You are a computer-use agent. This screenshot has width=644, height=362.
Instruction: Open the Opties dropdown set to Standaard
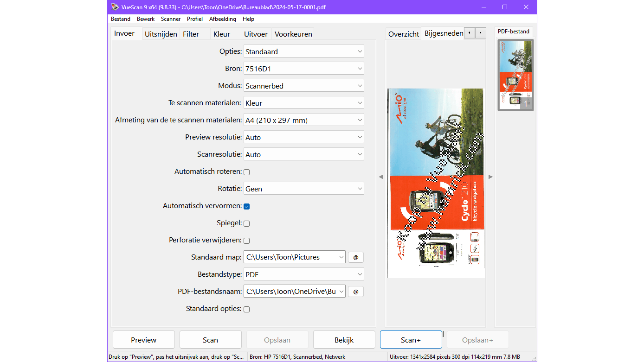coord(304,51)
